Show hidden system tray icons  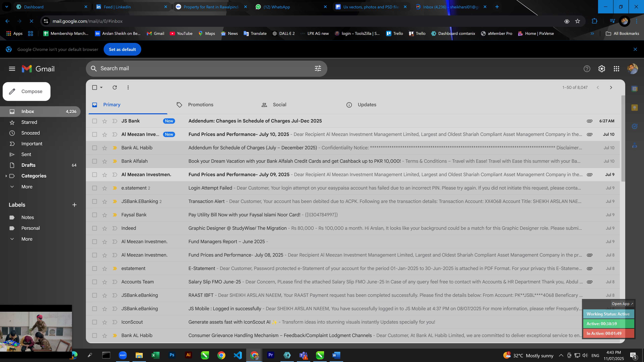point(561,355)
